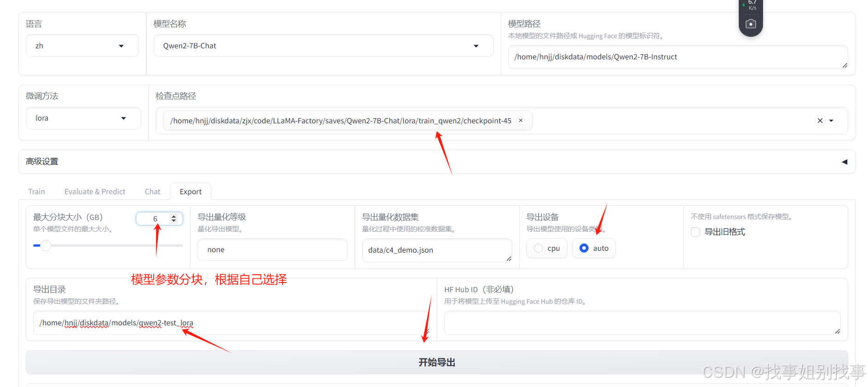868x387 pixels.
Task: Click the 模型路径 label text
Action: (x=524, y=24)
